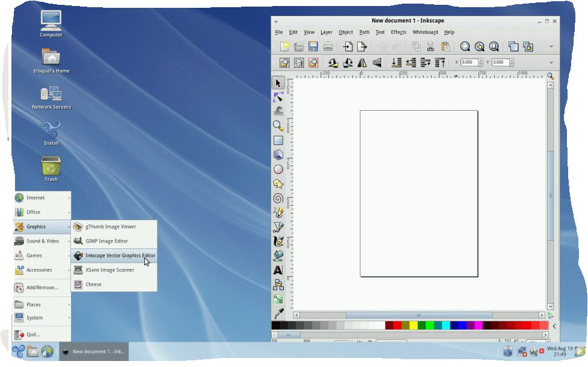Zoom to fit selection icon
The image size is (588, 367).
point(465,46)
